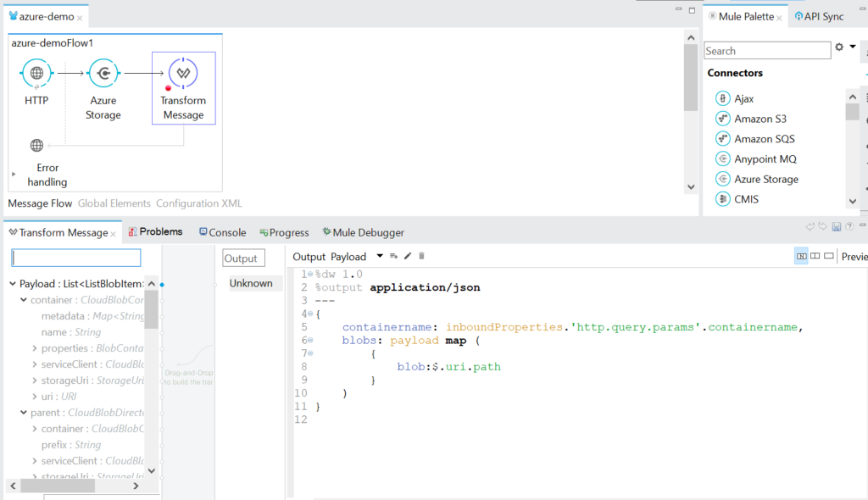Add a new transform target icon

tap(393, 255)
